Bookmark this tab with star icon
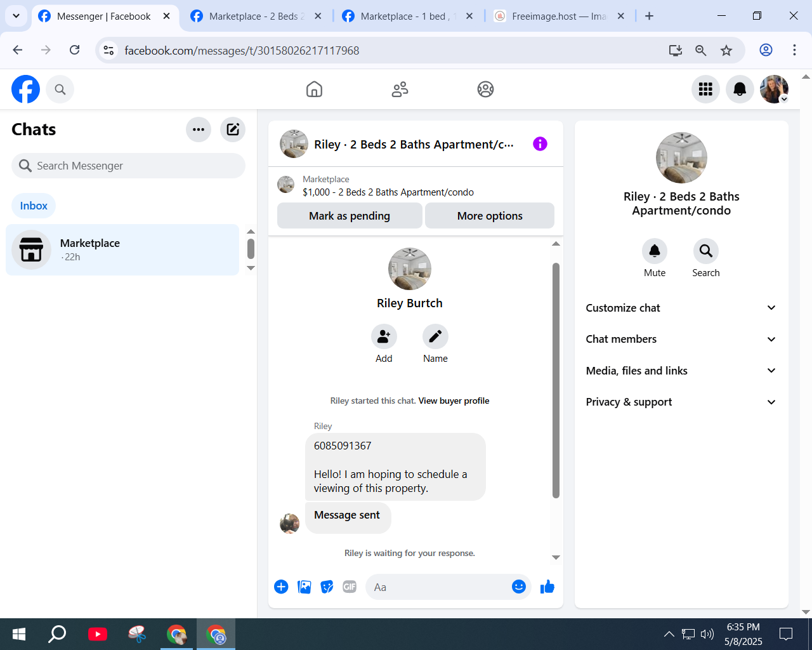The height and width of the screenshot is (650, 812). click(x=726, y=50)
